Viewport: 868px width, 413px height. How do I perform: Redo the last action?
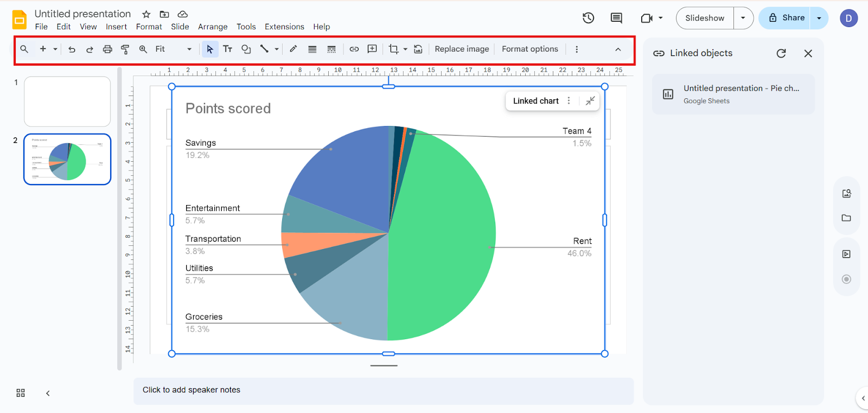tap(90, 49)
